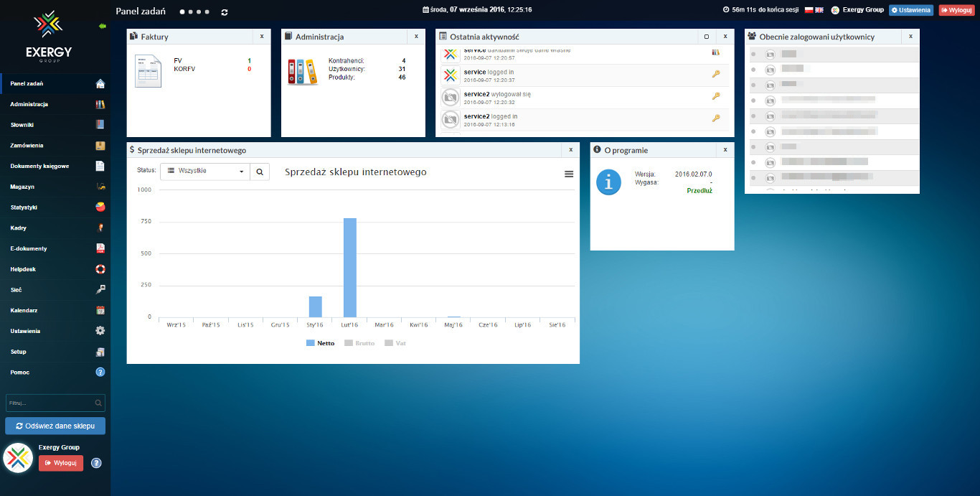980x496 pixels.
Task: Click the red Wyloguj button in header
Action: coord(956,10)
